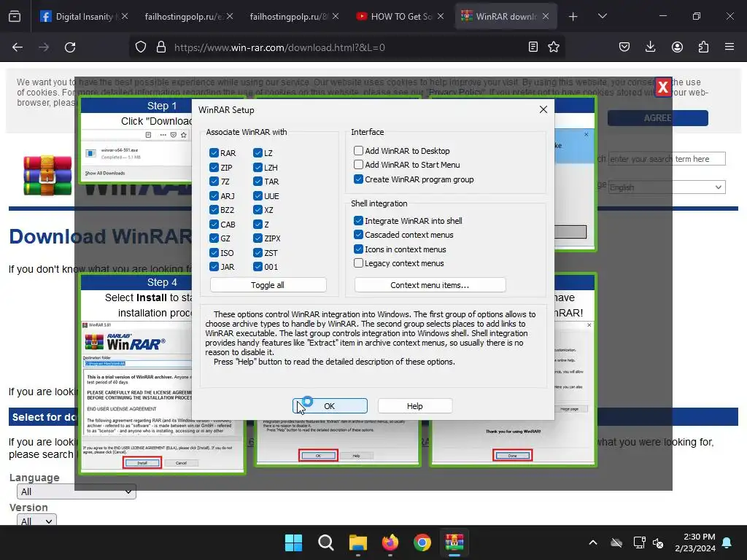The width and height of the screenshot is (747, 560).
Task: Accept cookies with AGREE button
Action: [x=657, y=117]
